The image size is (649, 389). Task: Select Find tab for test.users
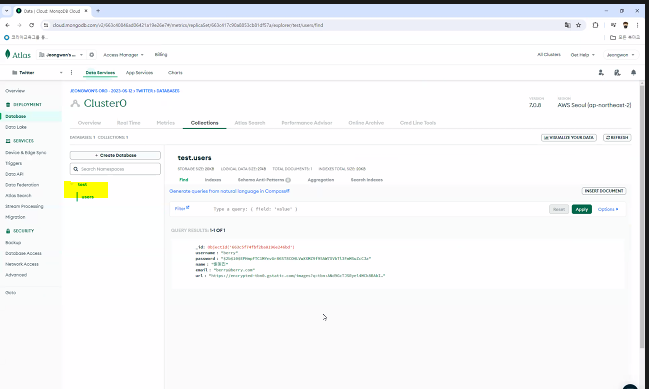(x=184, y=180)
